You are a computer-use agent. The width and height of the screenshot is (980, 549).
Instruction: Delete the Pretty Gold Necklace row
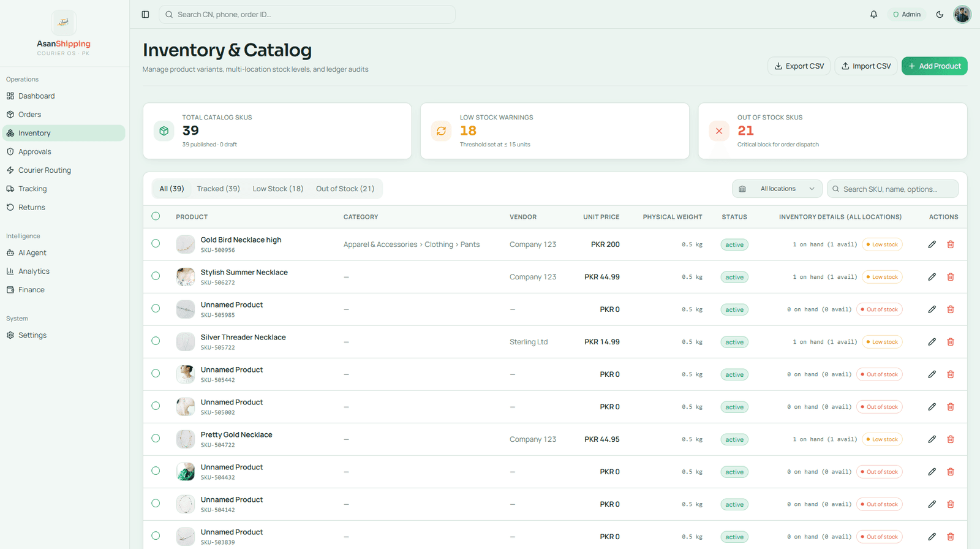pyautogui.click(x=951, y=439)
